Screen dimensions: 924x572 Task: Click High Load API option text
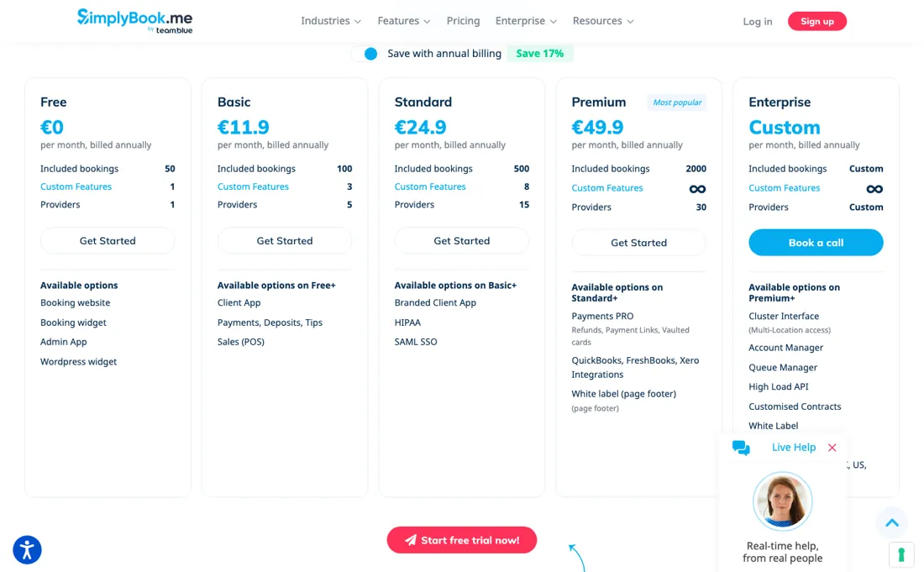[778, 387]
